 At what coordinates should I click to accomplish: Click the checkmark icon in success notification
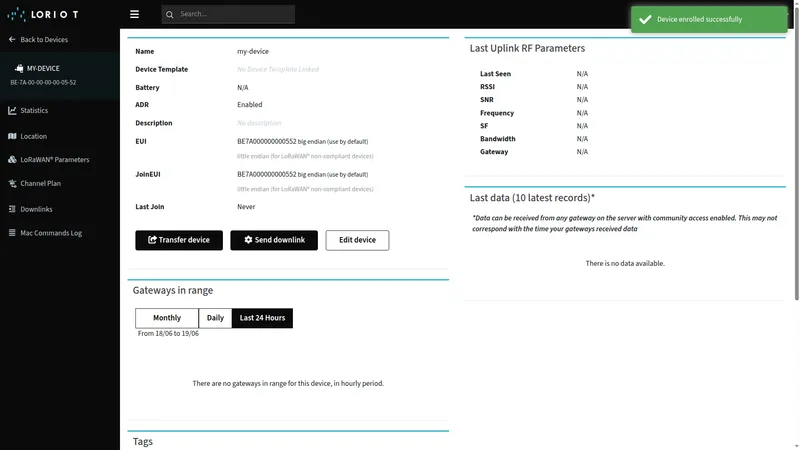click(645, 19)
